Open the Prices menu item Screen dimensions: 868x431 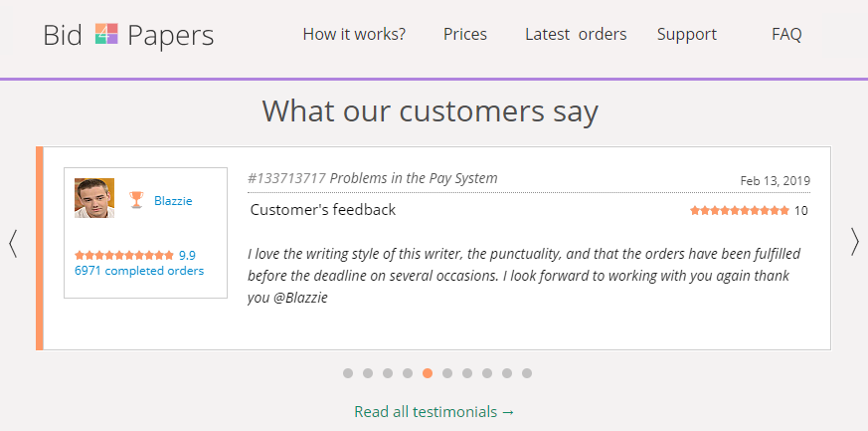[x=465, y=35]
